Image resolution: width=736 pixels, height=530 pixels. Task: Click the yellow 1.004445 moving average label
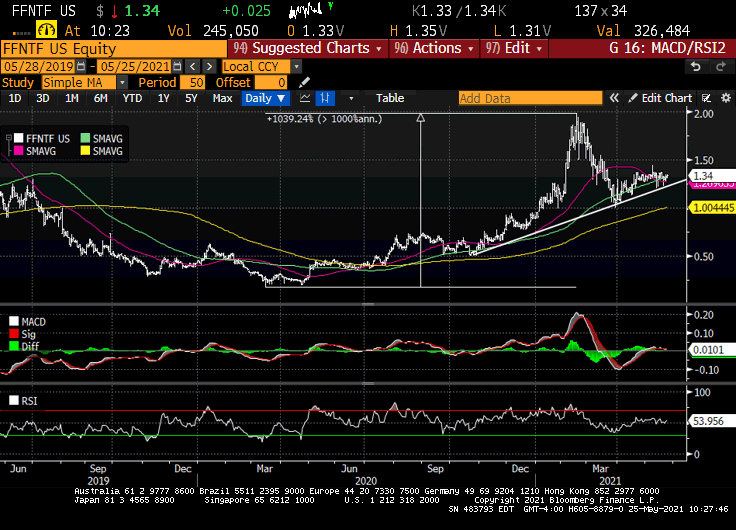(x=712, y=207)
